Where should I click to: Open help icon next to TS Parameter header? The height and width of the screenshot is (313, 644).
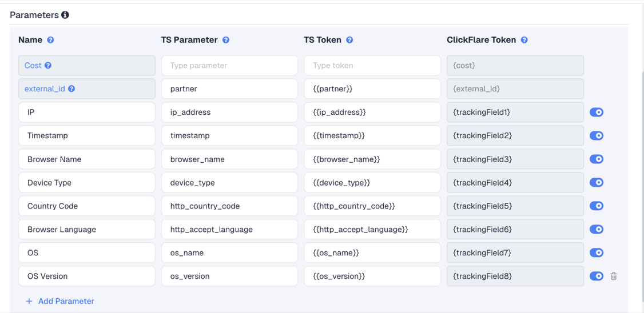tap(226, 40)
